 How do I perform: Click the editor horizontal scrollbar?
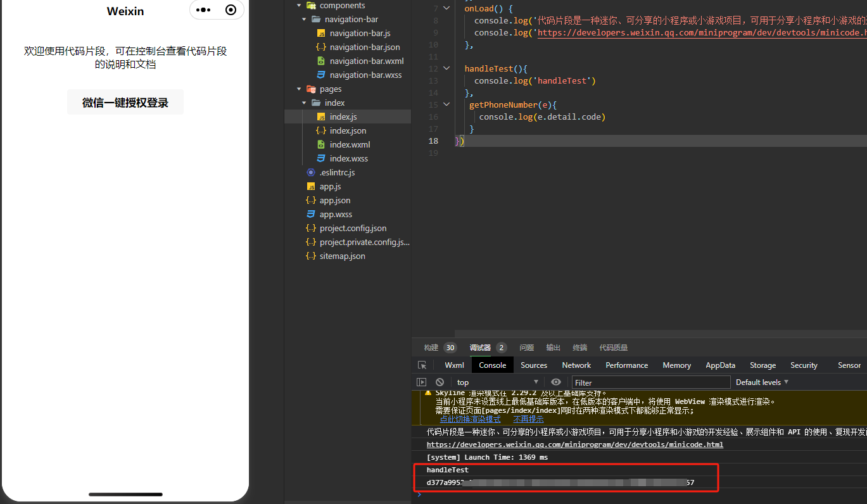(661, 334)
